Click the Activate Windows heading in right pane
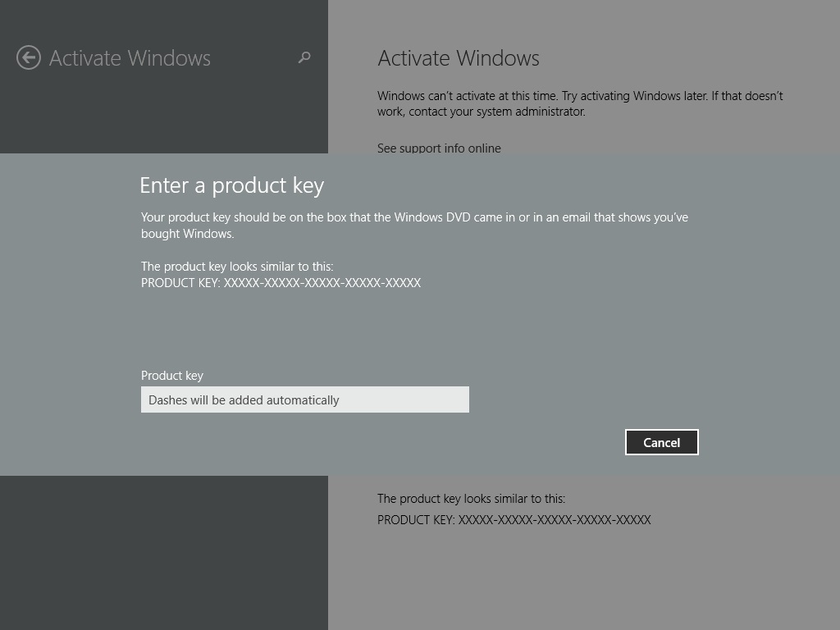Viewport: 840px width, 630px height. 459,58
